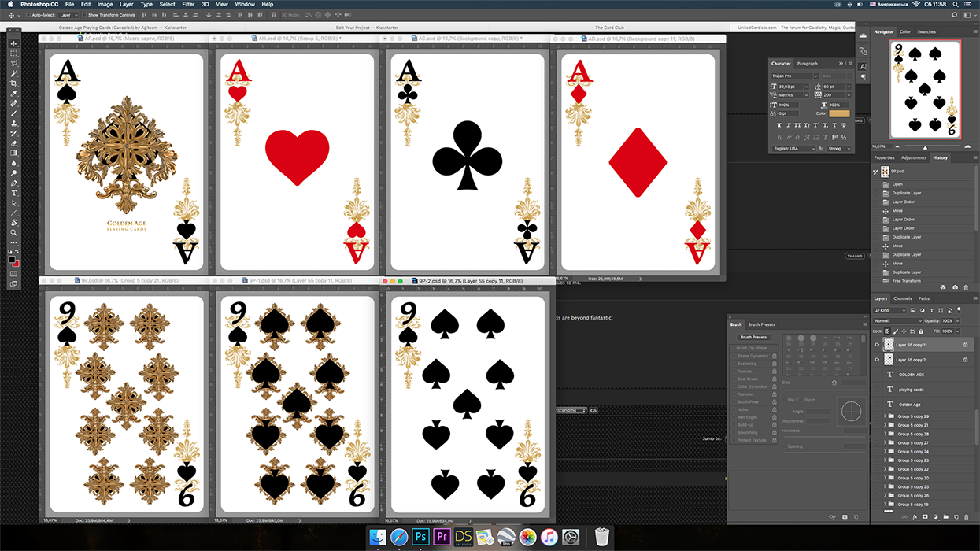The image size is (980, 551).
Task: Open the Trajan Pro font family dropdown
Action: (793, 76)
